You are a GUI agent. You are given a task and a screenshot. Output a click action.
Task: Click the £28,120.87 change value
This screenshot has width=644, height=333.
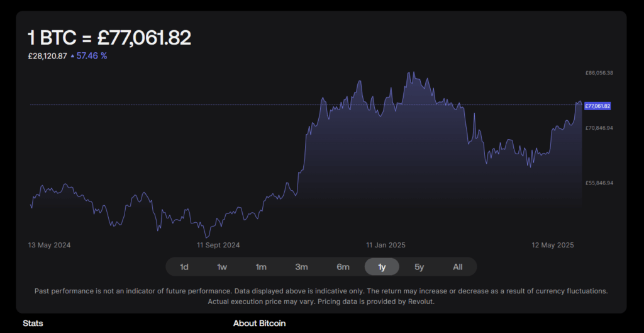coord(47,56)
